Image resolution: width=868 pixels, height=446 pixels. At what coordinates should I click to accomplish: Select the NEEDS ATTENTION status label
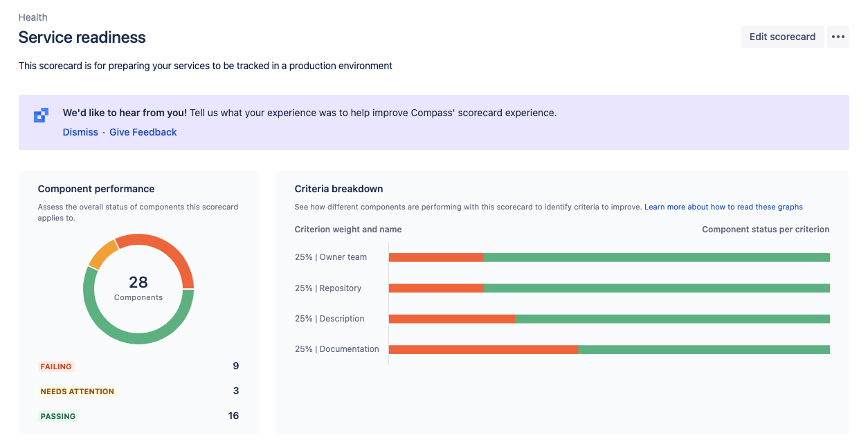pyautogui.click(x=77, y=391)
